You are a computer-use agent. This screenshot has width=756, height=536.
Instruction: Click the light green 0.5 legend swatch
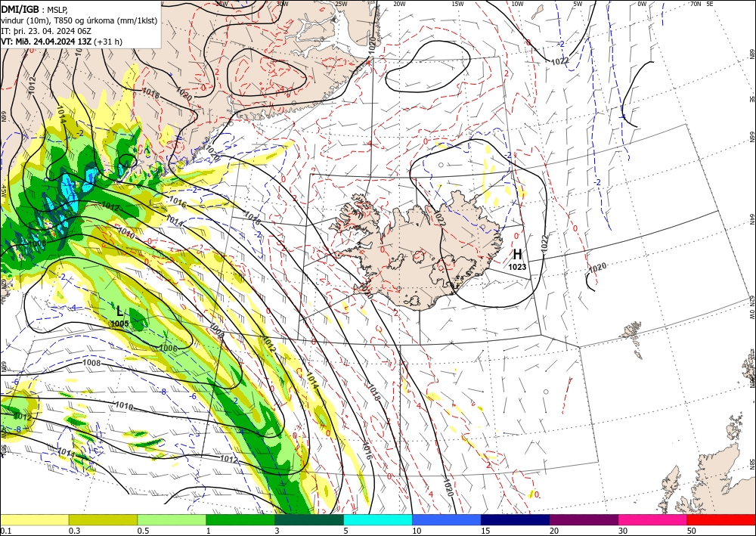[x=172, y=519]
